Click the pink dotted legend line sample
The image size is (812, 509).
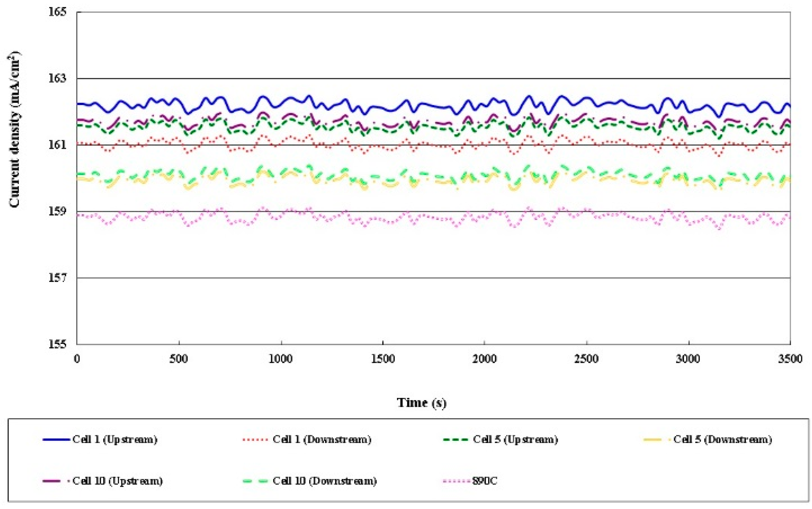click(x=456, y=481)
